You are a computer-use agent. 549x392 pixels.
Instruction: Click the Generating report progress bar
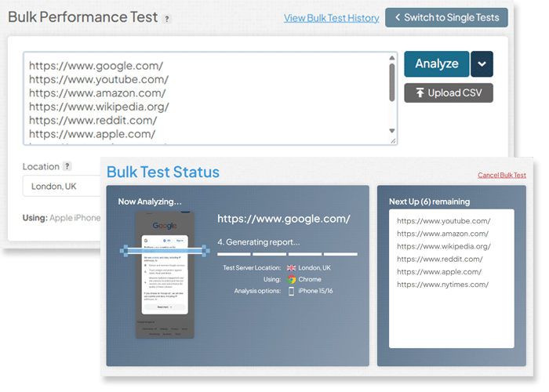pyautogui.click(x=287, y=254)
